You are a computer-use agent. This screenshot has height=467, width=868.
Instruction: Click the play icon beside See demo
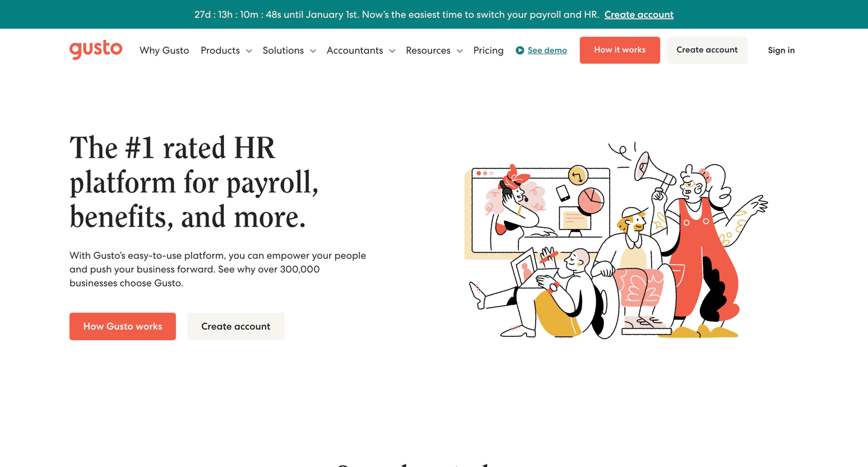point(520,50)
